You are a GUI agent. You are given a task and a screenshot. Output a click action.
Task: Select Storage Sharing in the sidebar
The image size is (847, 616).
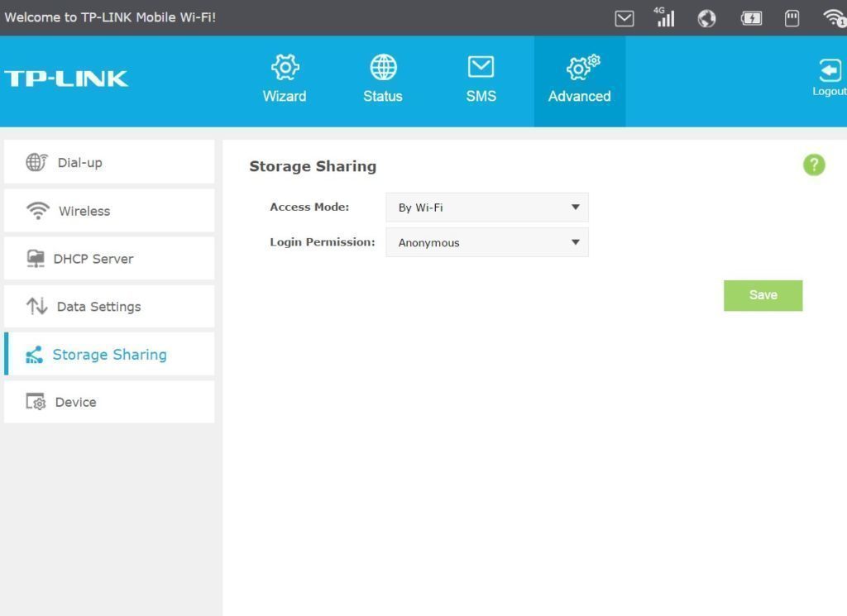point(109,354)
